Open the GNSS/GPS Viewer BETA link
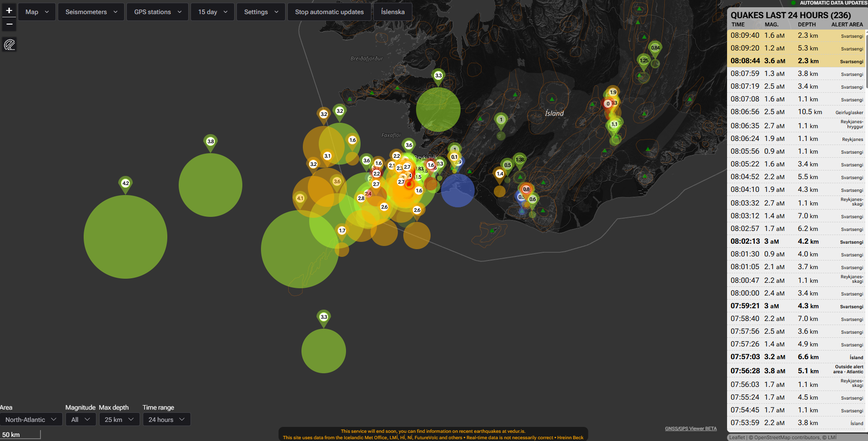 tap(690, 429)
